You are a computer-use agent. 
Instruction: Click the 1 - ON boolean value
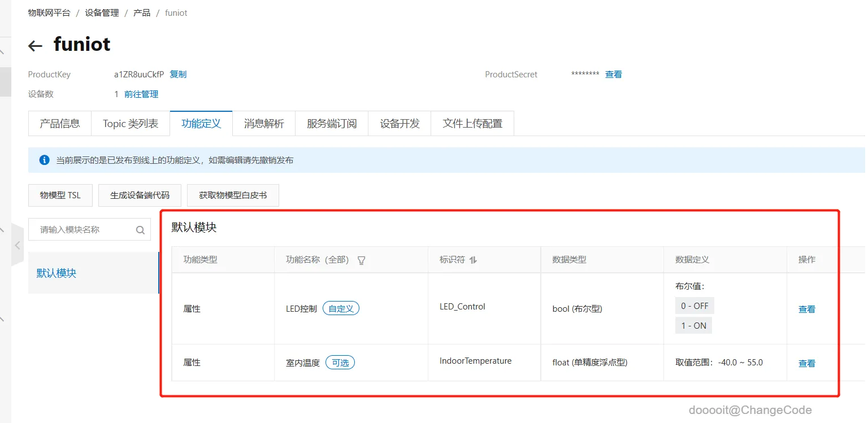(693, 325)
